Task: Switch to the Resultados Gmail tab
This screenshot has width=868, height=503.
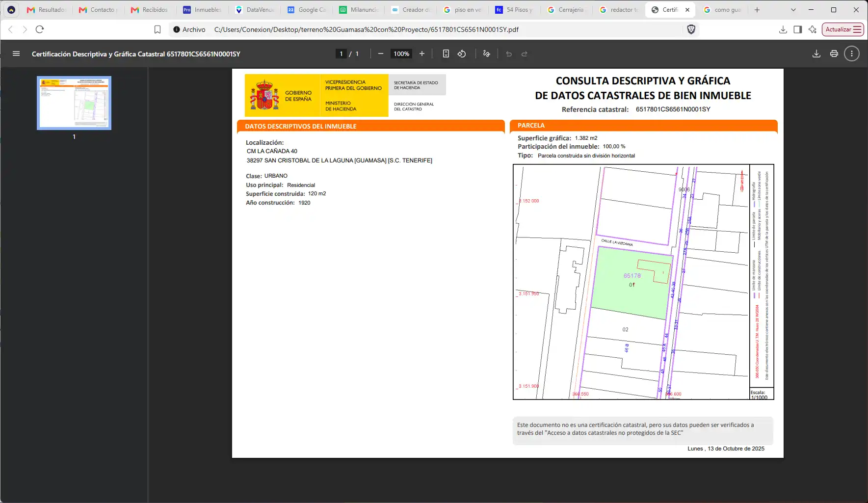Action: (x=46, y=10)
